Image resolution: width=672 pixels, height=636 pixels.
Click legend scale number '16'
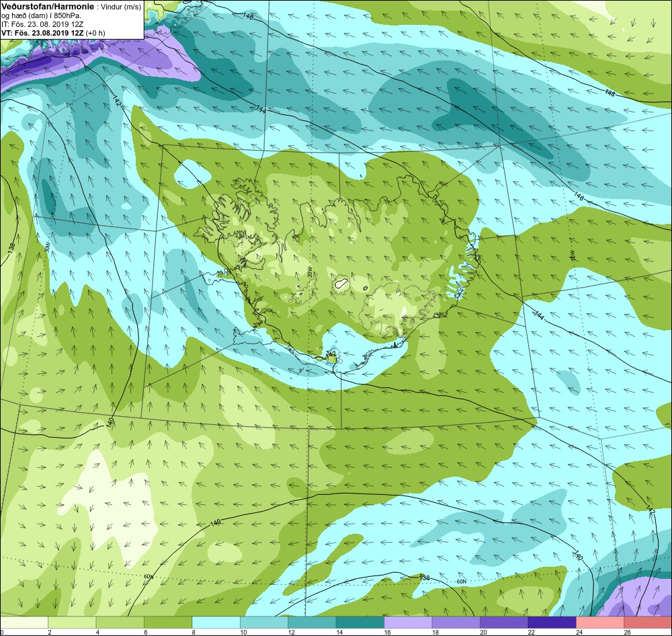tap(387, 632)
